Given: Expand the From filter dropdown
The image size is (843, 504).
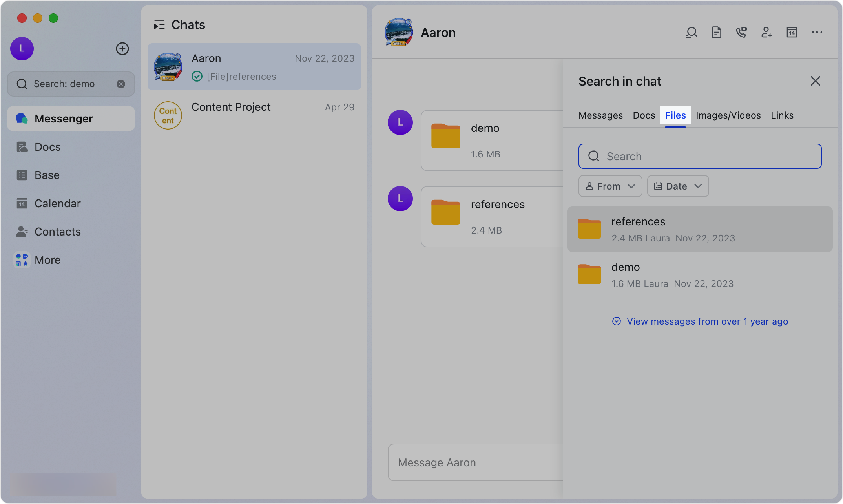Looking at the screenshot, I should tap(610, 186).
